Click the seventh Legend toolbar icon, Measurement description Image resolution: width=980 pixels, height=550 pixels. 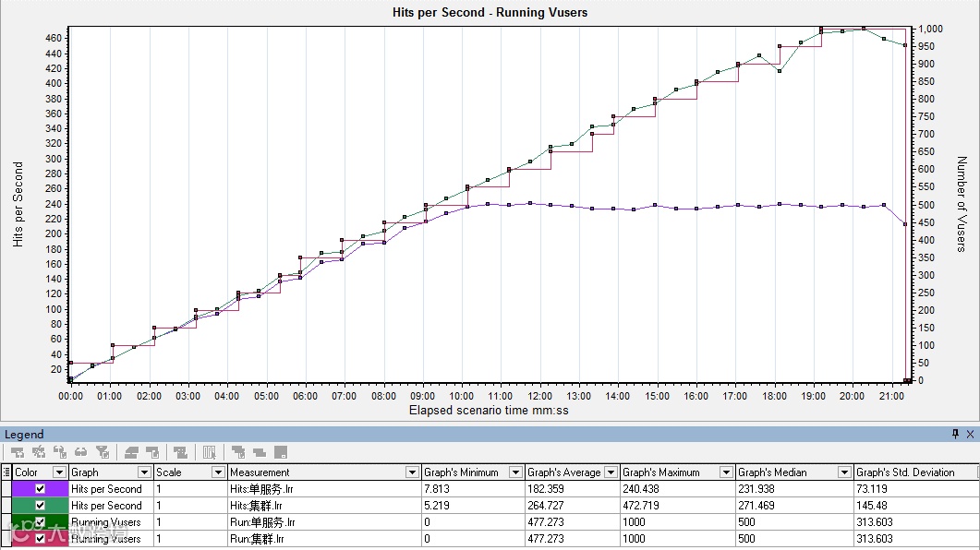pos(152,452)
